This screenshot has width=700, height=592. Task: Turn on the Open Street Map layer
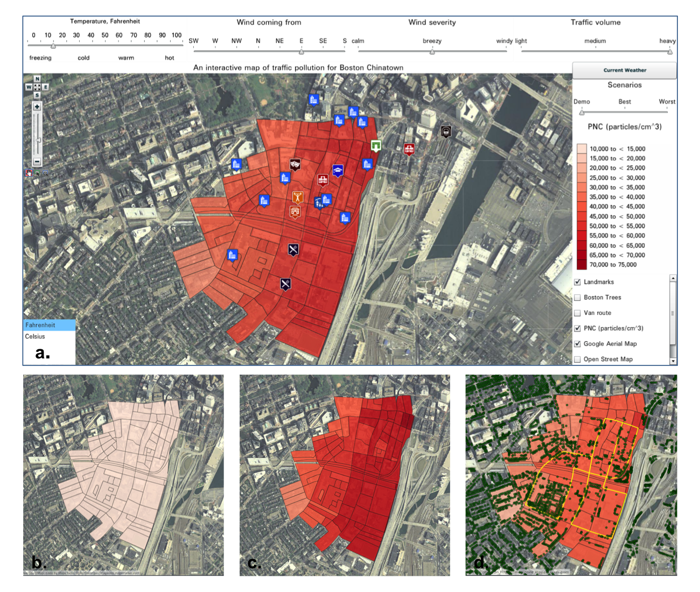pyautogui.click(x=578, y=359)
